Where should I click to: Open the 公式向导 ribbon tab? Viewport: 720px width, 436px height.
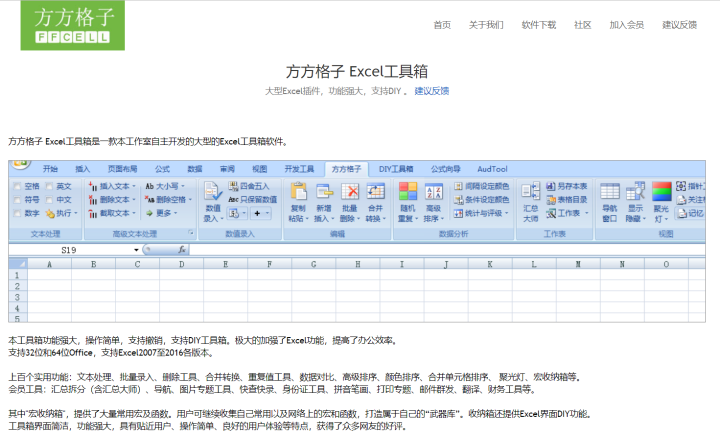[445, 169]
